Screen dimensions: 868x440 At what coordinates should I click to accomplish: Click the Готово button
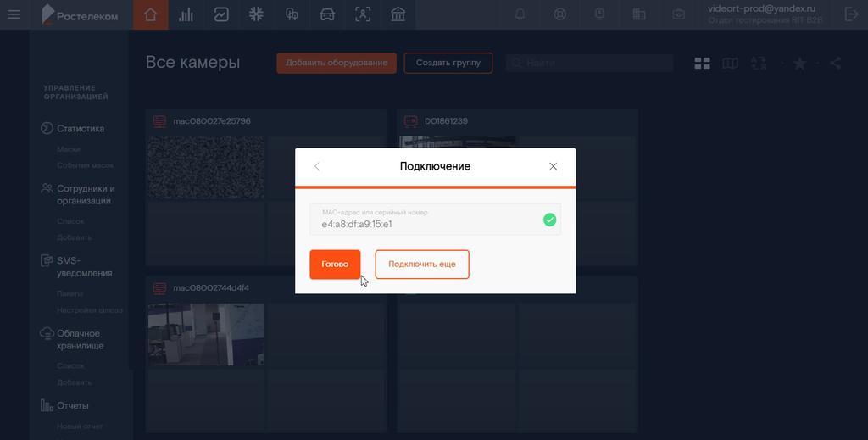coord(335,264)
